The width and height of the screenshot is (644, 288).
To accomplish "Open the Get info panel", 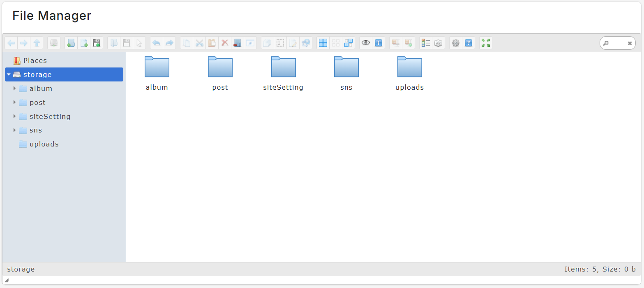I will pos(379,43).
